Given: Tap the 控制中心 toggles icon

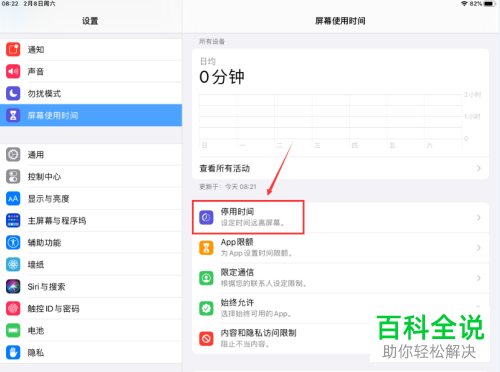Looking at the screenshot, I should point(13,177).
